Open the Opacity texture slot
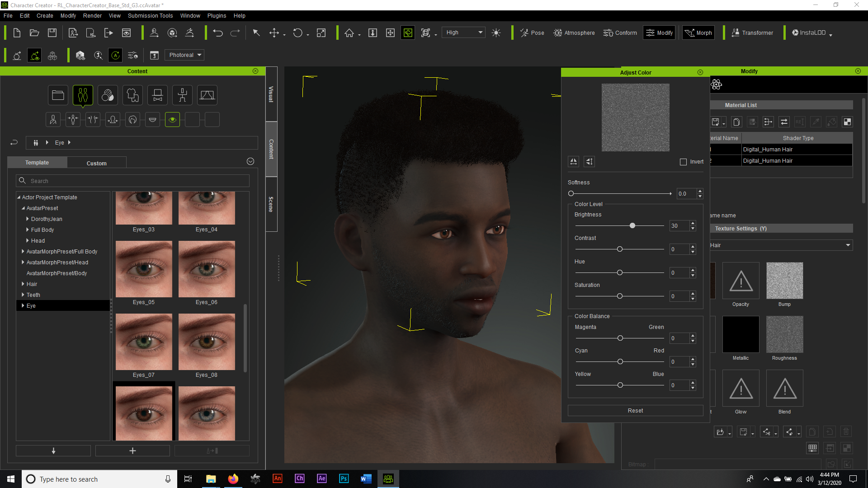868x488 pixels. [741, 281]
